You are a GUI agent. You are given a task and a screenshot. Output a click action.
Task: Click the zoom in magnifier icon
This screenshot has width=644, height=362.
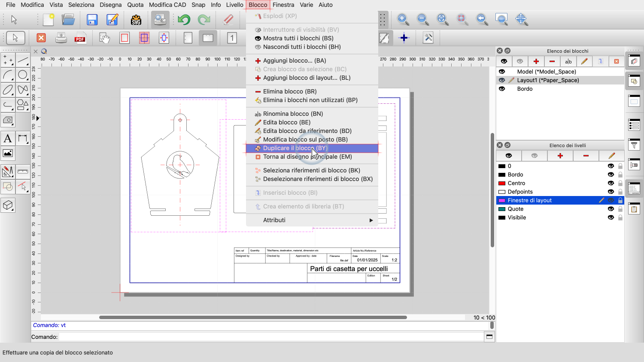pyautogui.click(x=403, y=19)
